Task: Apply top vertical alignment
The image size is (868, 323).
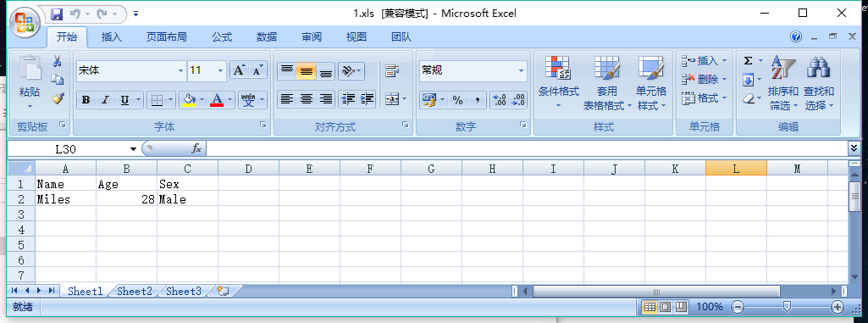Action: pos(286,71)
